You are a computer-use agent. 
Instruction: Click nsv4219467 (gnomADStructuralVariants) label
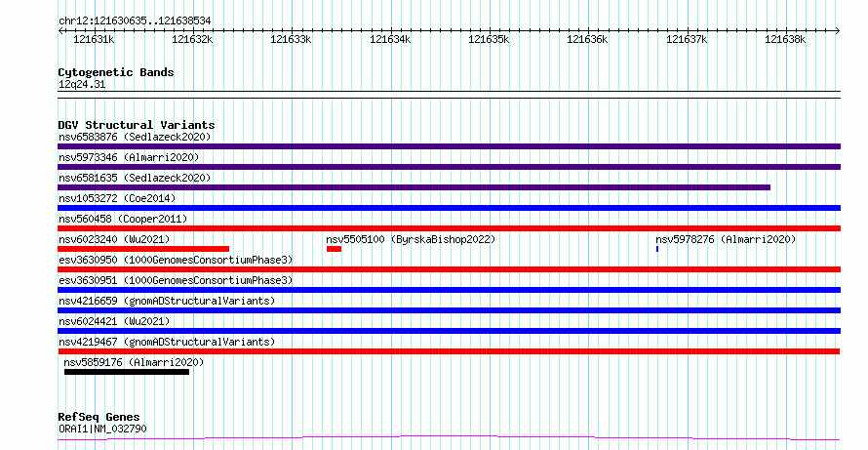(167, 342)
